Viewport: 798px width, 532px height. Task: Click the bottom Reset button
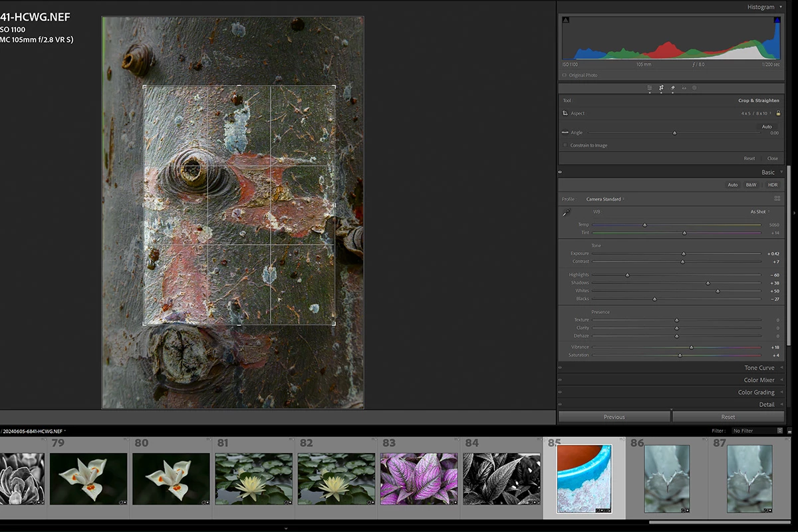pyautogui.click(x=728, y=417)
